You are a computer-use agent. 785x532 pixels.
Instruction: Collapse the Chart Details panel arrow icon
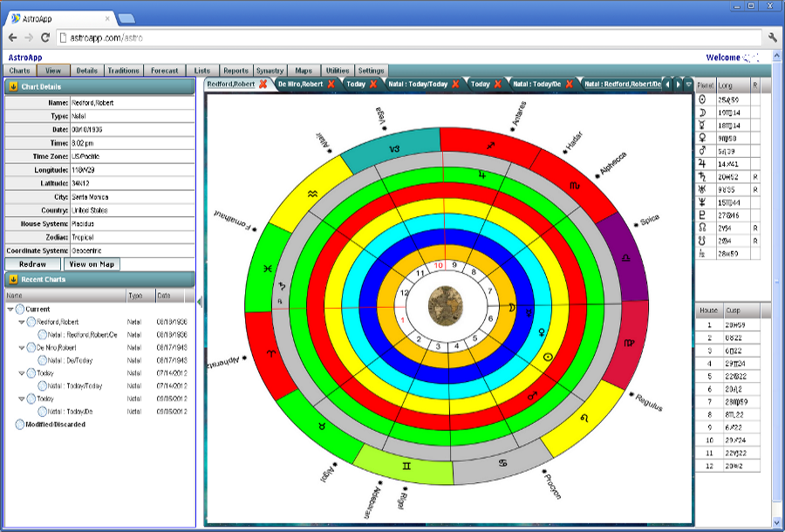(13, 87)
